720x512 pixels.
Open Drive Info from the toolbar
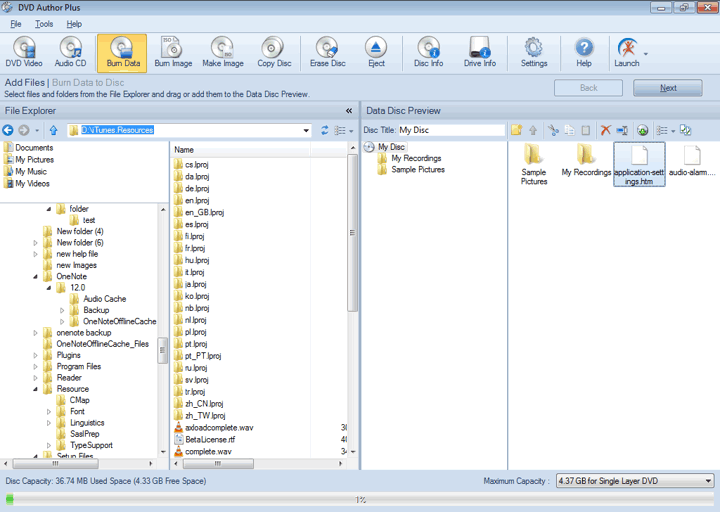(480, 53)
